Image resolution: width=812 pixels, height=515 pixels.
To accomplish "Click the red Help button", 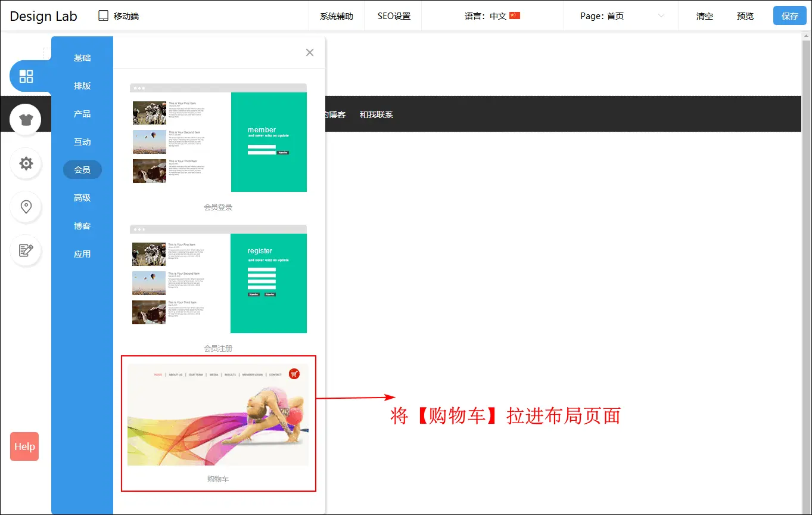I will tap(24, 446).
